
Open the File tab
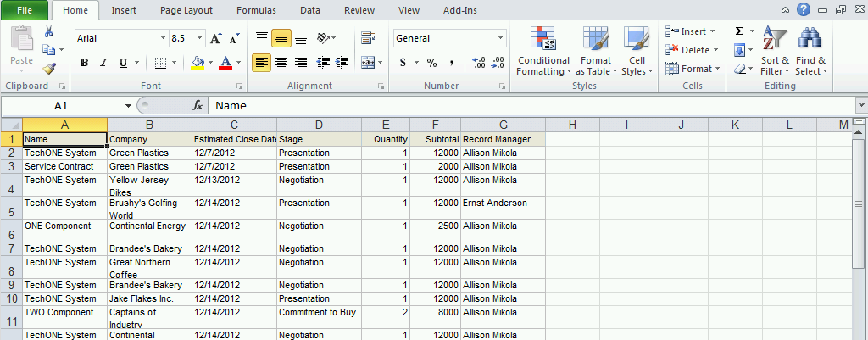coord(25,10)
